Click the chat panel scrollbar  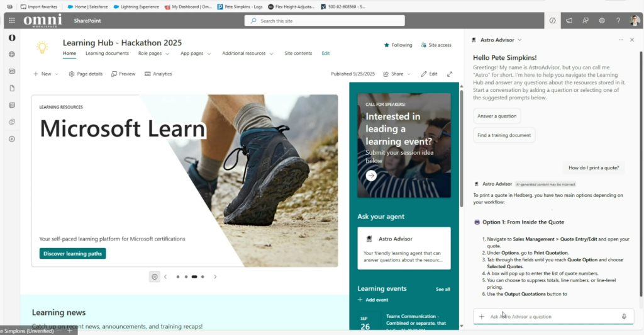pyautogui.click(x=641, y=173)
